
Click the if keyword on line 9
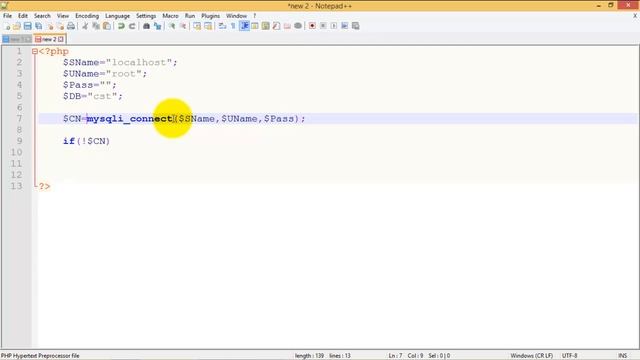[69, 141]
